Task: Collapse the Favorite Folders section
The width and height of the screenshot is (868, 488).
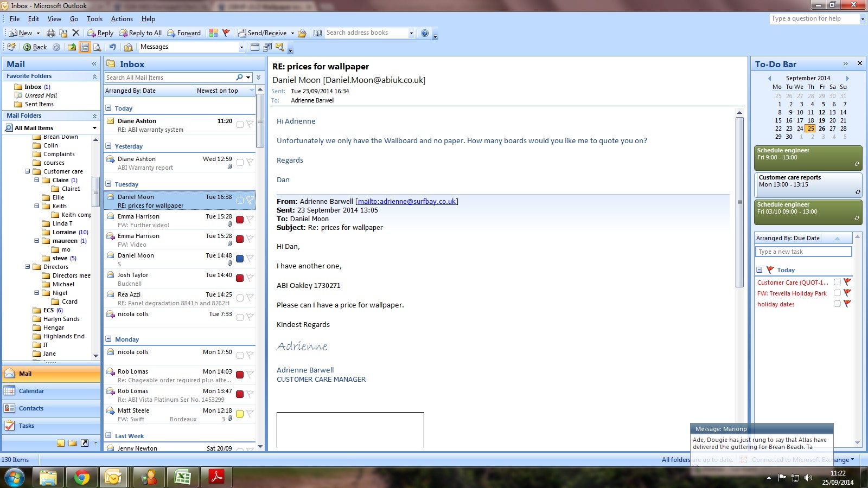Action: pyautogui.click(x=94, y=76)
